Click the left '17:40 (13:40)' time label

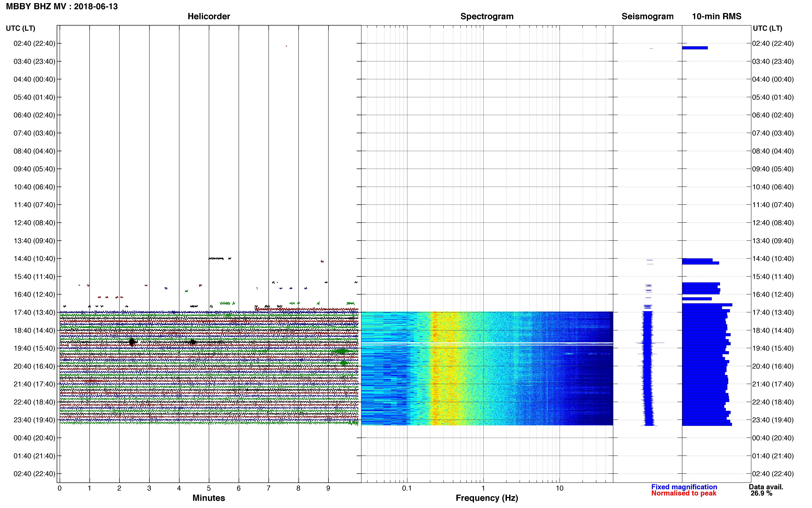pos(34,312)
